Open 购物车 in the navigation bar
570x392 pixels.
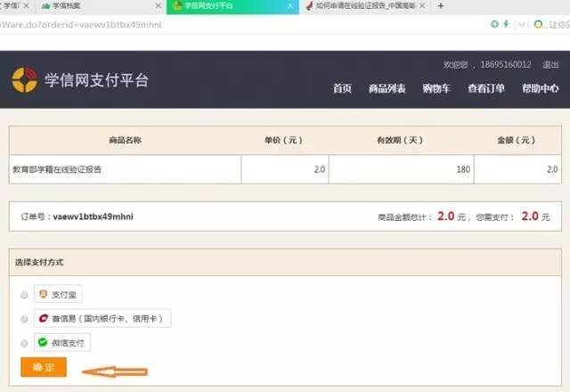436,88
